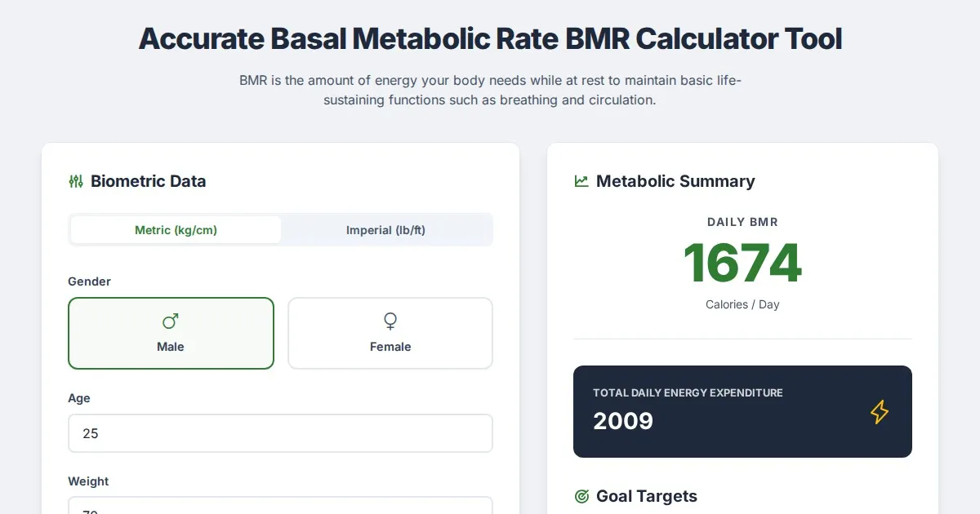
Task: Click the 'Calories / Day' text
Action: click(742, 304)
